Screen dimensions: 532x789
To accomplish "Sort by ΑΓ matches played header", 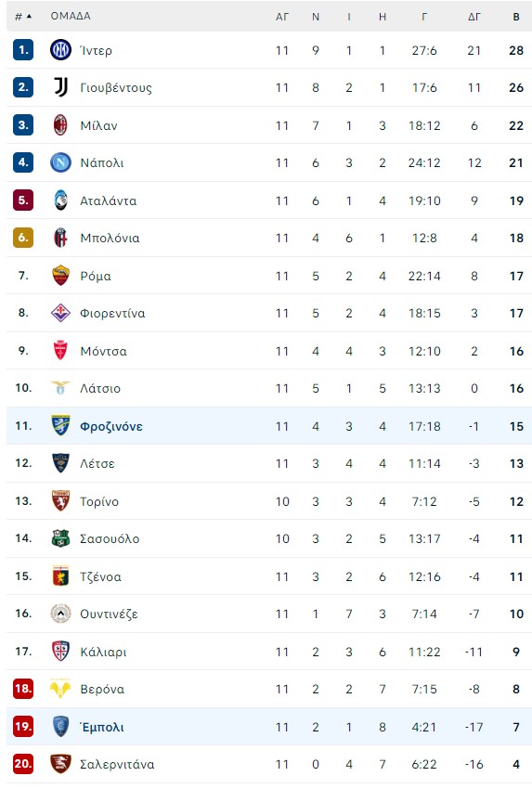I will click(x=282, y=17).
